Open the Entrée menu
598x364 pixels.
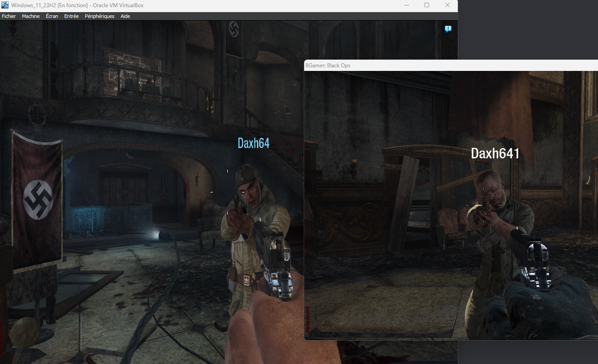pyautogui.click(x=71, y=16)
